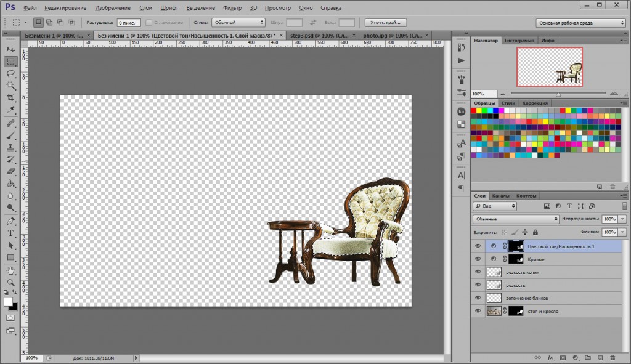This screenshot has width=631, height=364.
Task: Open the Изображение menu
Action: click(x=113, y=7)
